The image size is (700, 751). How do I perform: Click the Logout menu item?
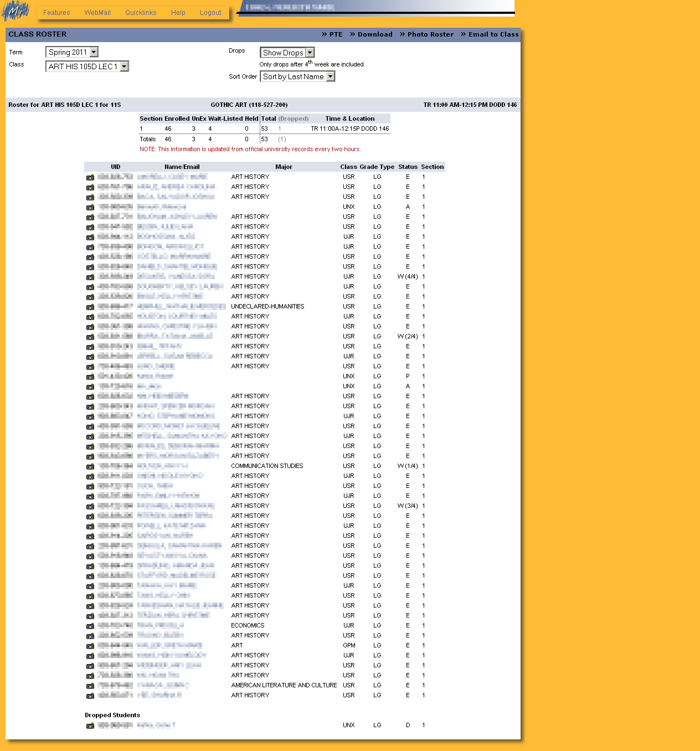210,13
